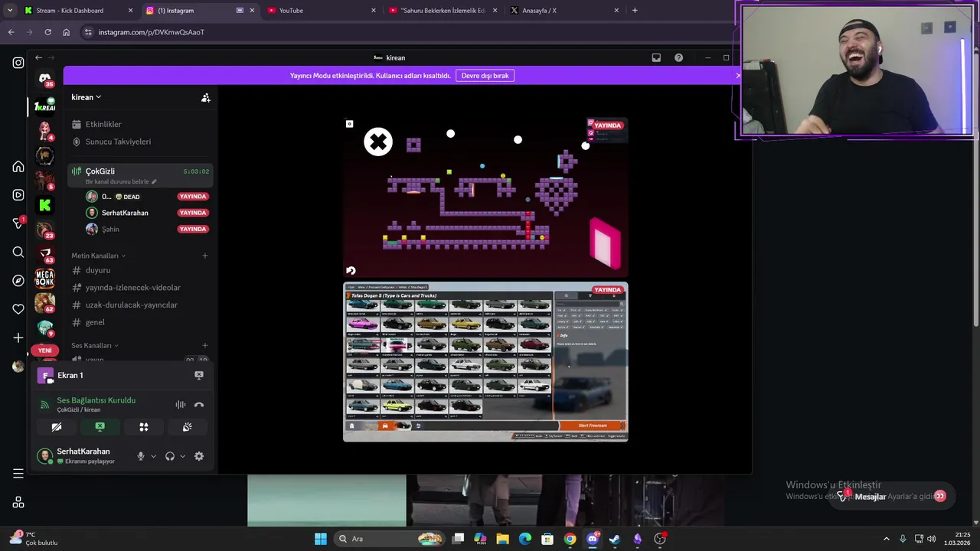Open Sunucu Takviyeleri server boosts
Screen dimensions: 980x551
139,142
